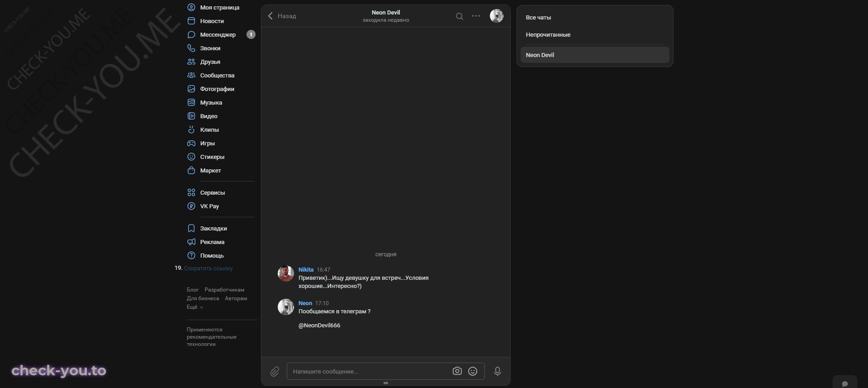The image size is (868, 388).
Task: Select the Neon Devil chat folder entry
Action: pos(595,55)
